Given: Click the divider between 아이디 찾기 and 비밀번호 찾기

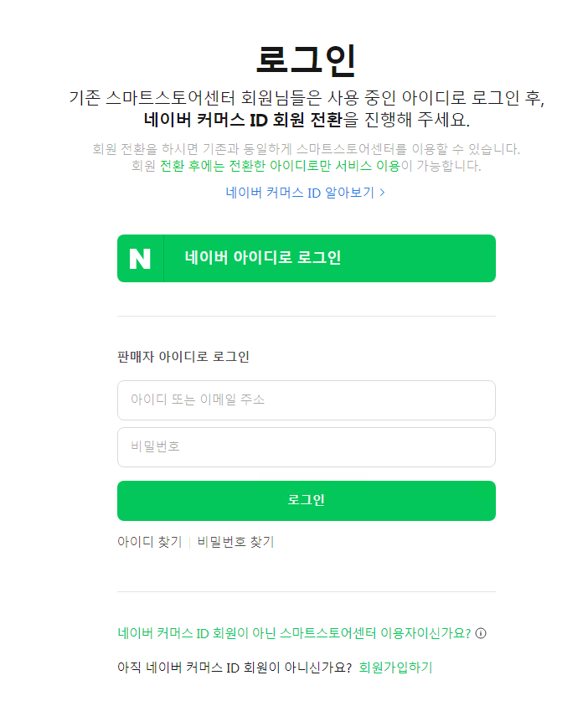Looking at the screenshot, I should 190,541.
